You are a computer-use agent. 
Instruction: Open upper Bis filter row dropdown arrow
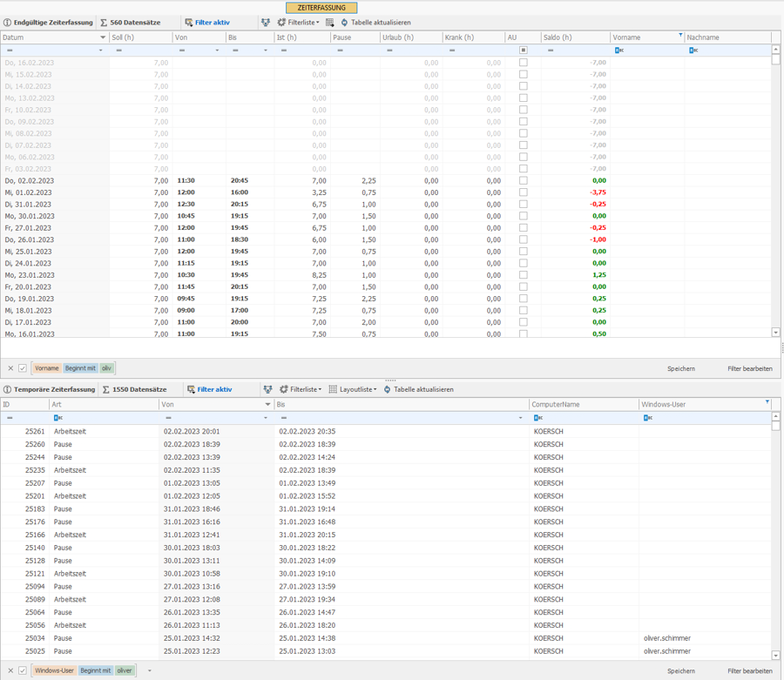tap(266, 50)
